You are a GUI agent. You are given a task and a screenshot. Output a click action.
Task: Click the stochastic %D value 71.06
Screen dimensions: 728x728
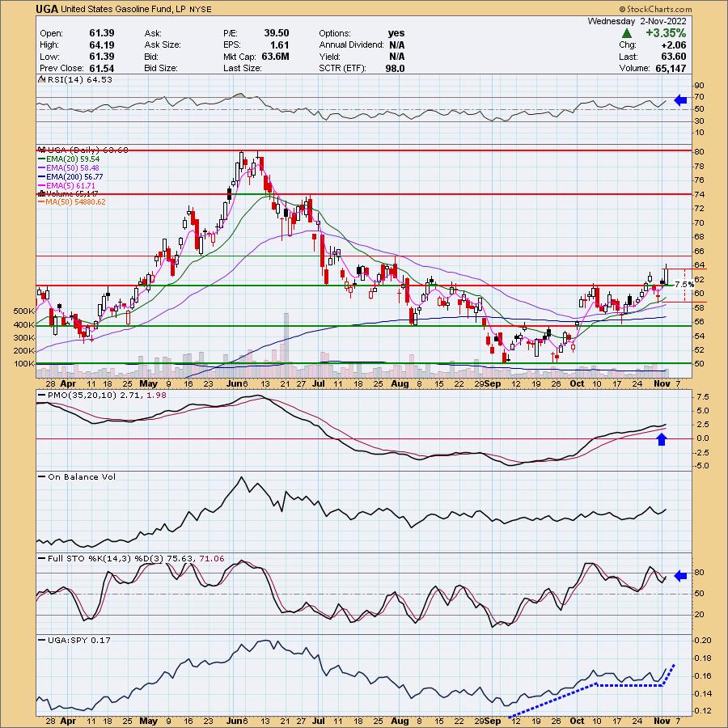point(212,558)
